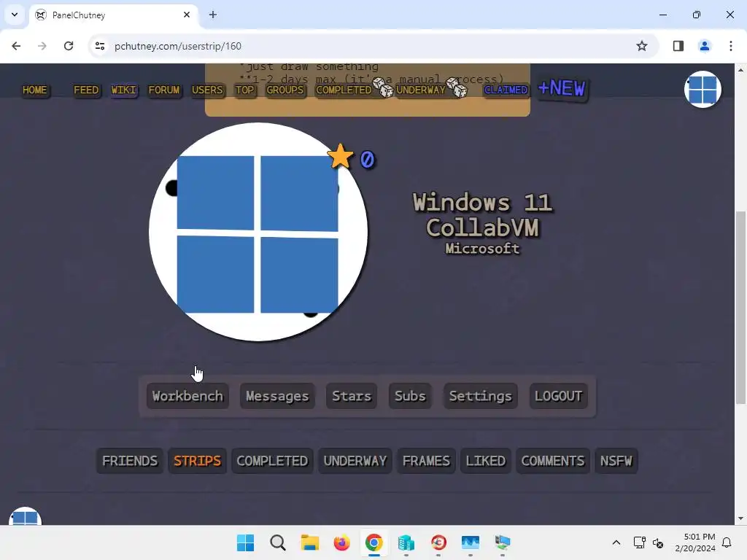Switch to the COMMENTS tab

pos(553,461)
